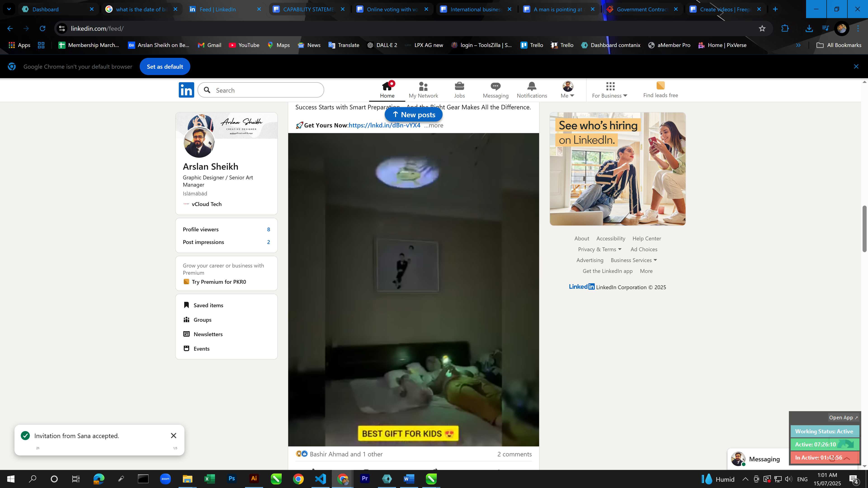Open Windows Start menu

[11, 479]
